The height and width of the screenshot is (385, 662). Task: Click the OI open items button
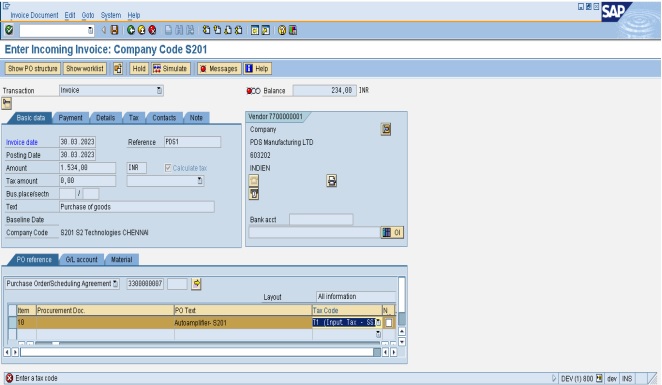click(x=393, y=233)
